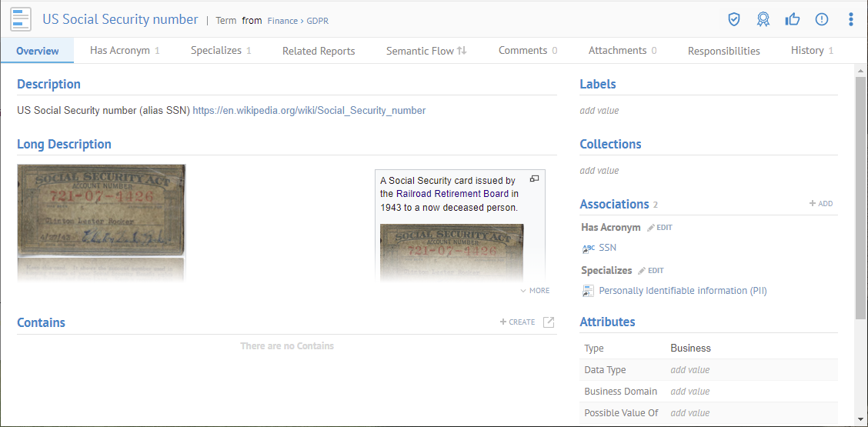
Task: Click add value under Labels
Action: (x=599, y=111)
